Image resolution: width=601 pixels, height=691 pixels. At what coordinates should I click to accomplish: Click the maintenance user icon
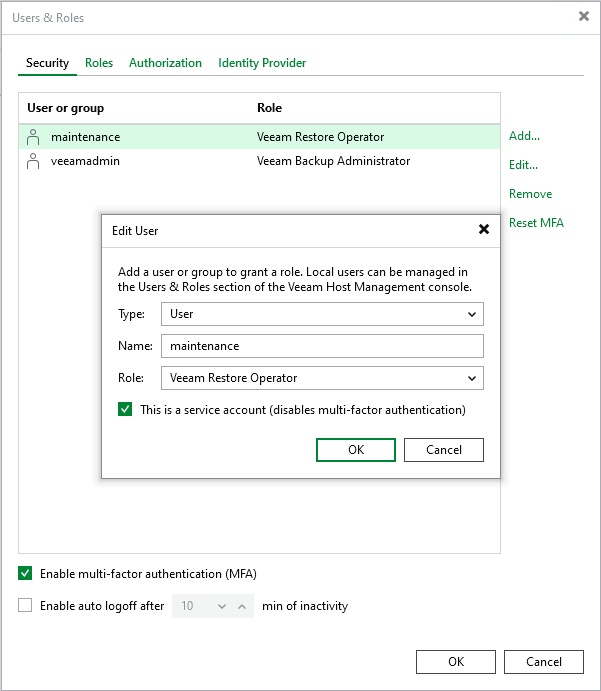(33, 137)
